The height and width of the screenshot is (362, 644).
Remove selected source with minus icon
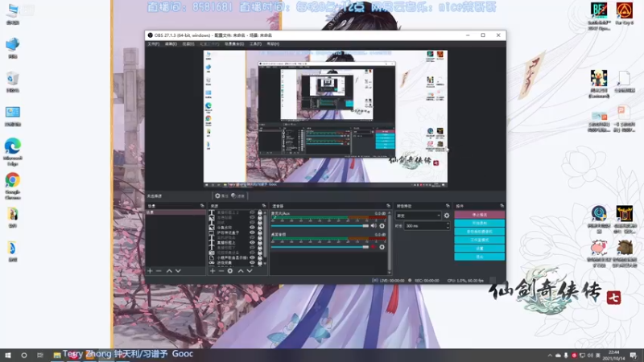221,271
